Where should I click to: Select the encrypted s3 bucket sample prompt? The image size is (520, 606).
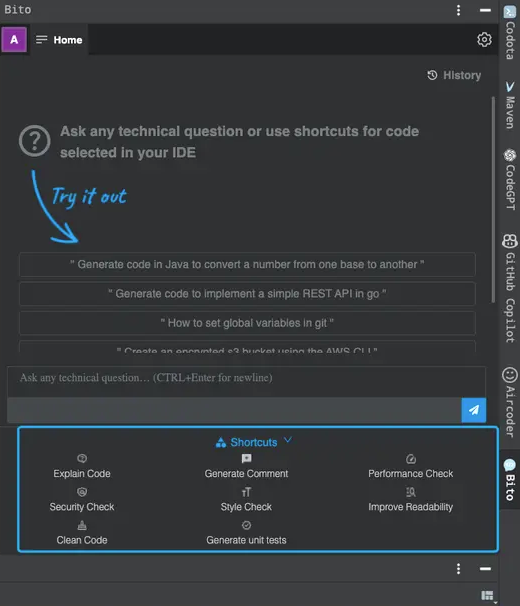point(247,347)
